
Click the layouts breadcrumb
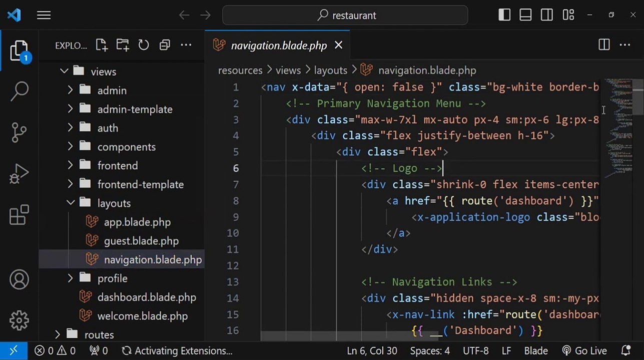(x=331, y=70)
